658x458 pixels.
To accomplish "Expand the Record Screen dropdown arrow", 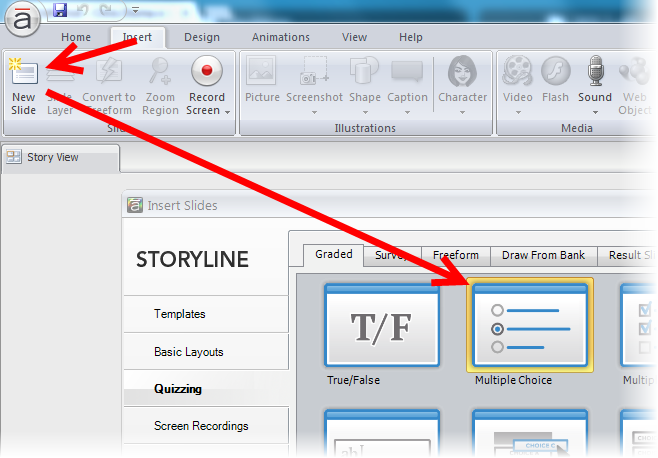I will [x=227, y=112].
